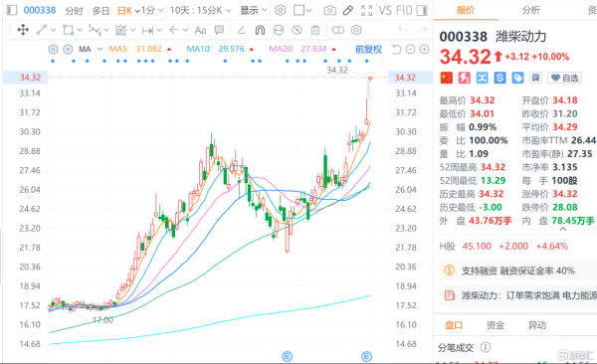
Task: Switch to the 多日 multi-day view
Action: [x=100, y=11]
